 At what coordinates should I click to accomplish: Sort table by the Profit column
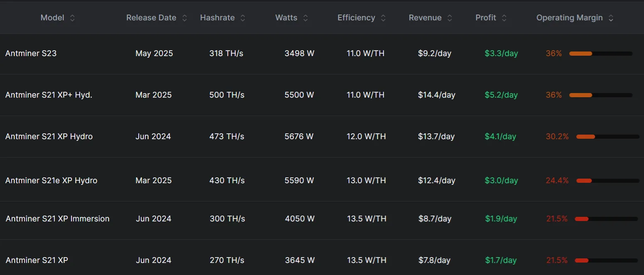[485, 17]
